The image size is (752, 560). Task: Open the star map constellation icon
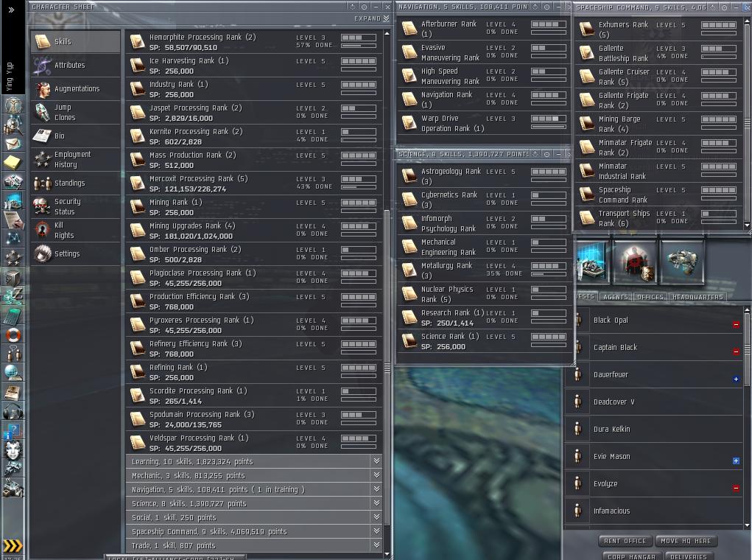[13, 238]
